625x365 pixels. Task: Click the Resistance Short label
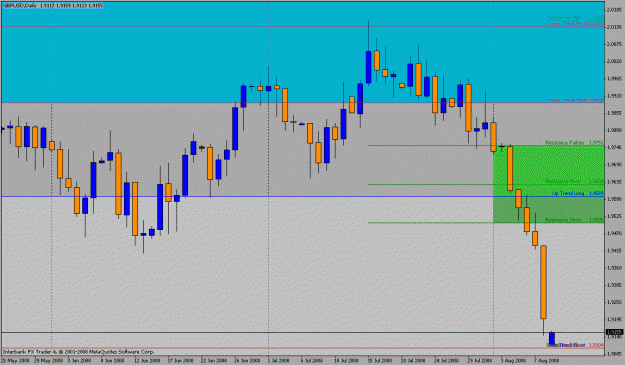(x=574, y=220)
